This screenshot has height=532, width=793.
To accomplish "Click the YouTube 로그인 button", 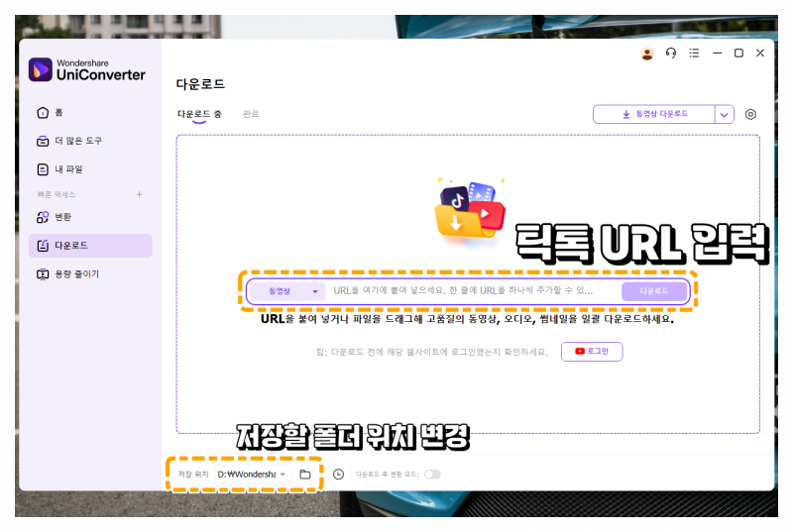I will [592, 352].
